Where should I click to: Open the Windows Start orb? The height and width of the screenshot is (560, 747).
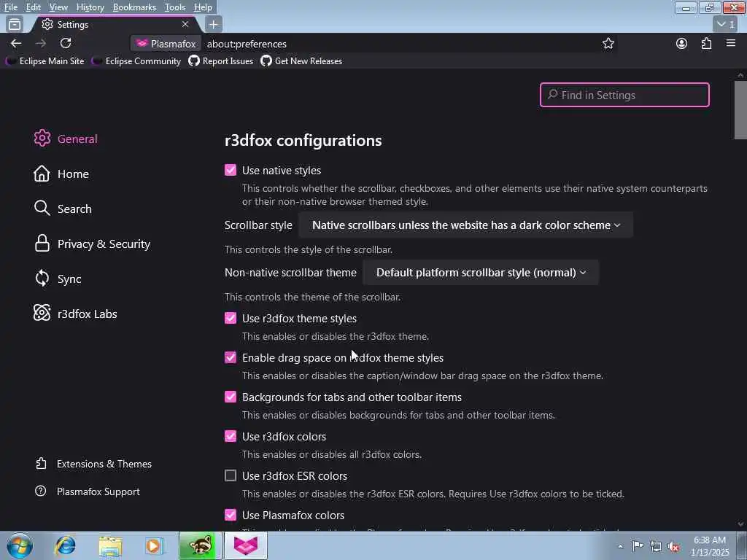(x=20, y=545)
